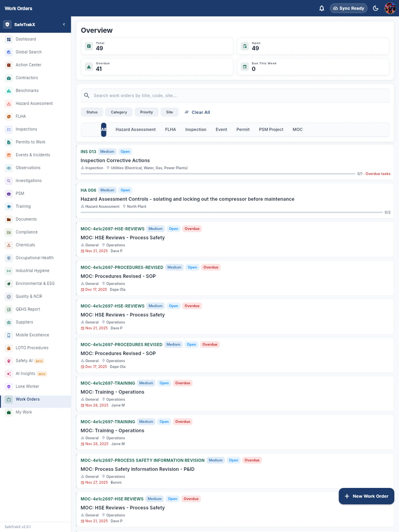Open the Category filter dropdown
399x532 pixels.
tap(119, 112)
